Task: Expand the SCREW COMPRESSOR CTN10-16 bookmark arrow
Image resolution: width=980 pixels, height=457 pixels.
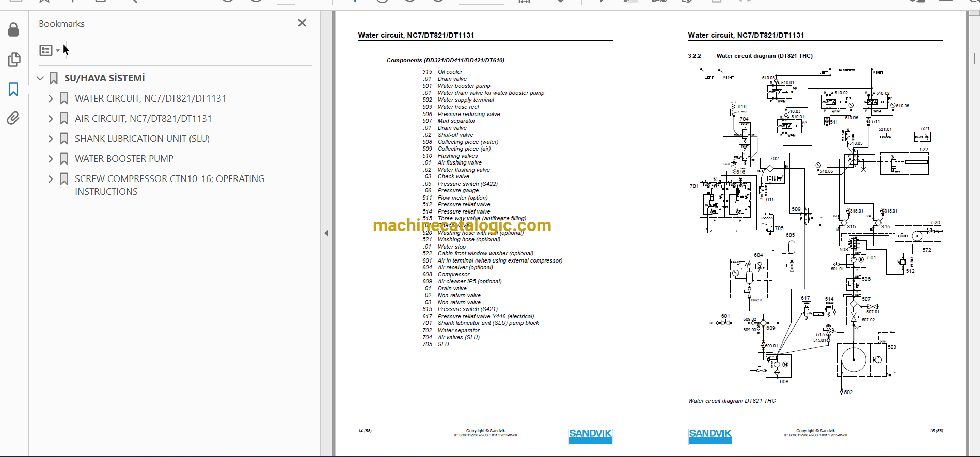Action: 51,179
